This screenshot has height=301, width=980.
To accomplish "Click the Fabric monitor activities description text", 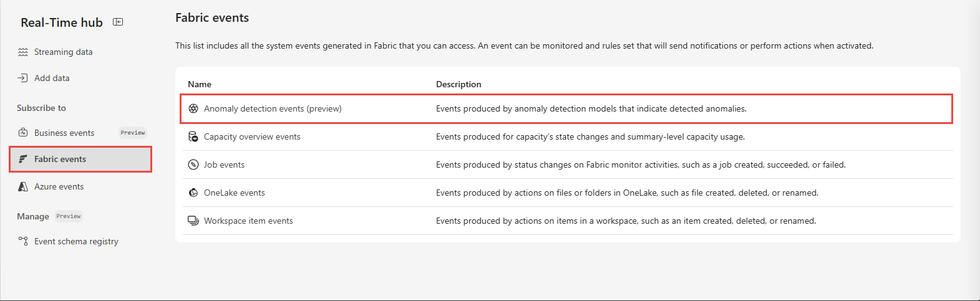I will [x=641, y=165].
